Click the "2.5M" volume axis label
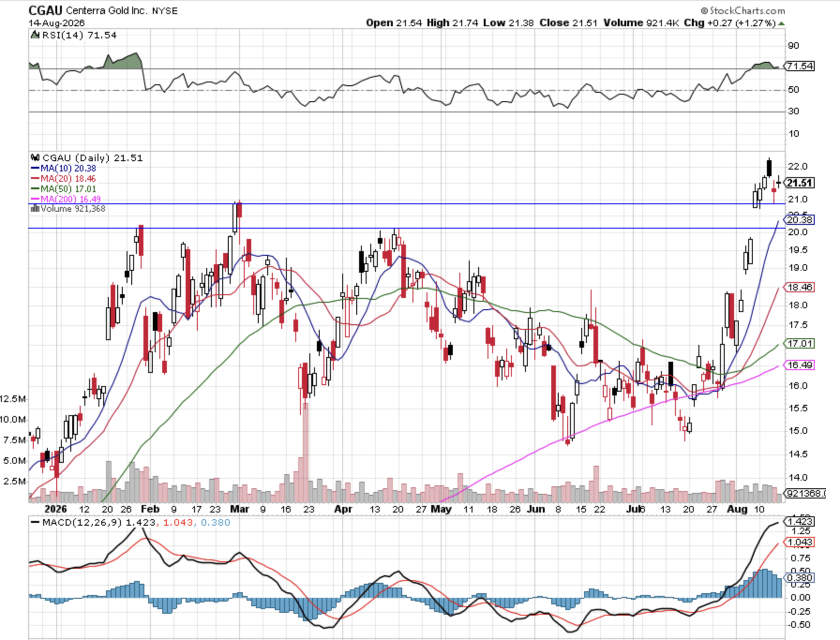The height and width of the screenshot is (640, 840). 14,481
